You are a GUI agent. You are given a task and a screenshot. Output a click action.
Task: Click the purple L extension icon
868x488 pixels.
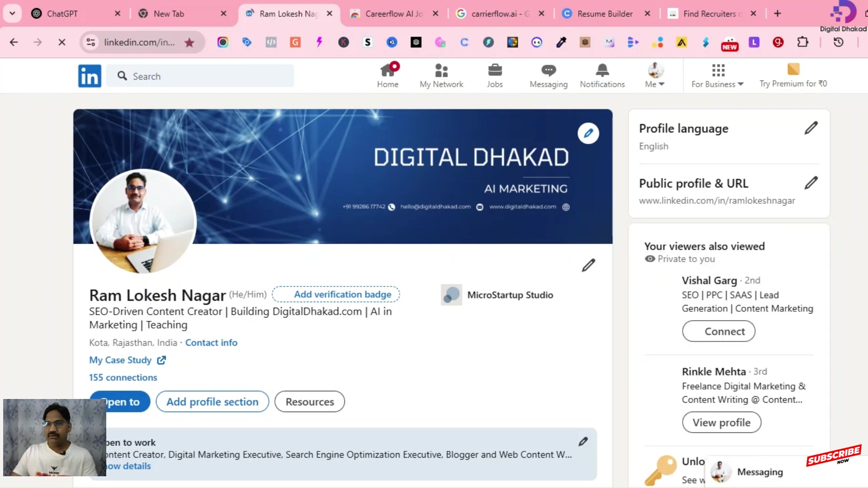[x=754, y=42]
